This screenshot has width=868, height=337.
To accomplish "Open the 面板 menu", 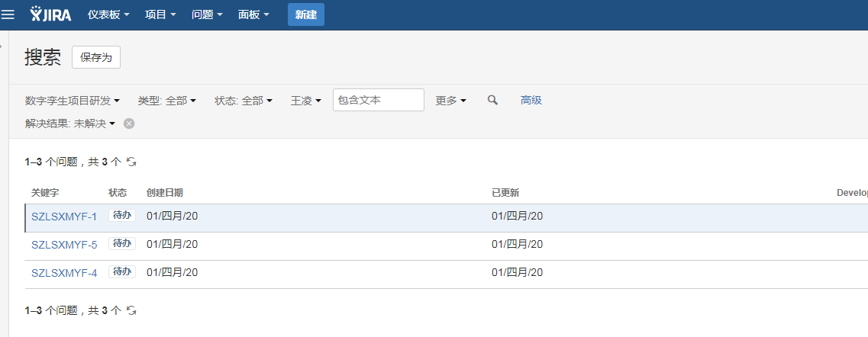I will pyautogui.click(x=253, y=15).
